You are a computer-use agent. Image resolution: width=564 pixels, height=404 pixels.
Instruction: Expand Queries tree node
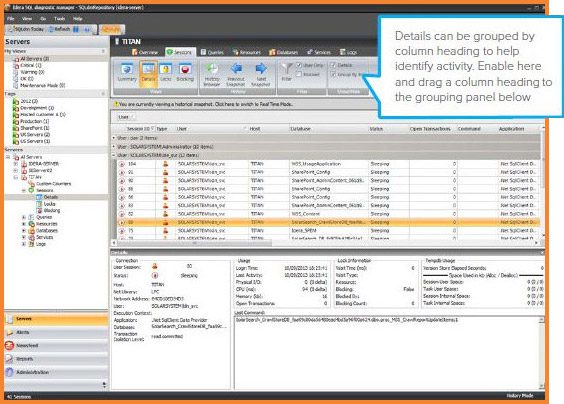click(24, 217)
